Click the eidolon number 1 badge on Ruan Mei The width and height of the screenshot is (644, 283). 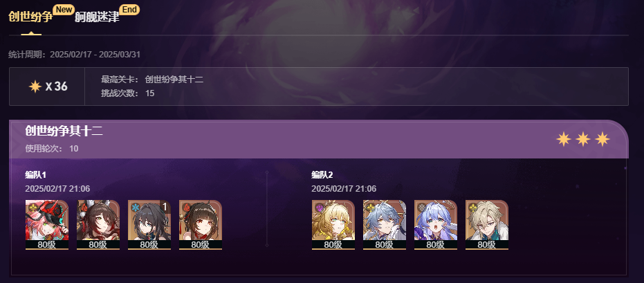[x=165, y=207]
